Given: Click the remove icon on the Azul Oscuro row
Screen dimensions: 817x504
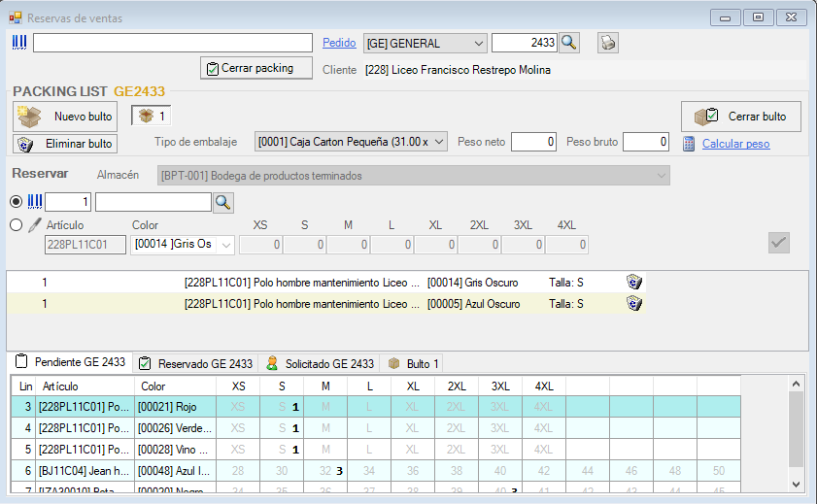Looking at the screenshot, I should pyautogui.click(x=634, y=304).
